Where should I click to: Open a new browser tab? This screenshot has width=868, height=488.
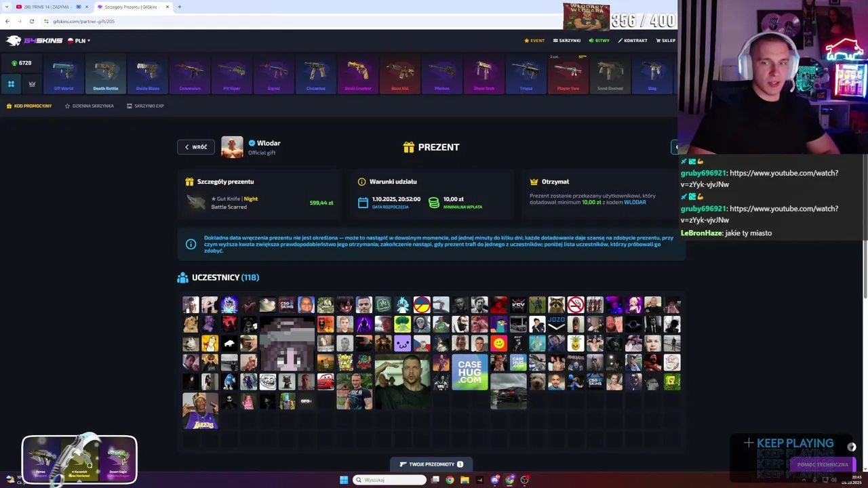179,7
